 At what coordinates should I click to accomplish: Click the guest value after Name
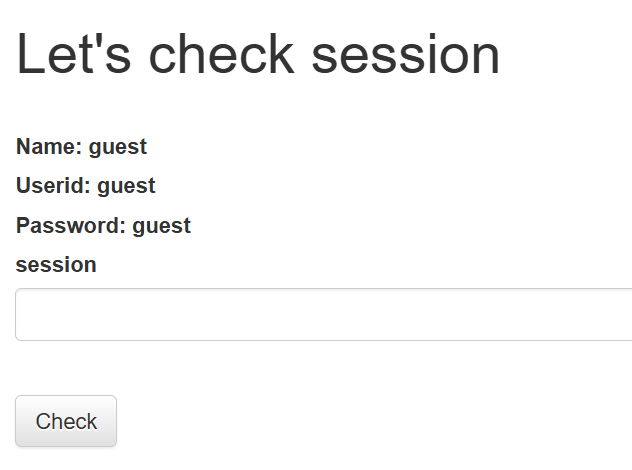click(x=118, y=148)
